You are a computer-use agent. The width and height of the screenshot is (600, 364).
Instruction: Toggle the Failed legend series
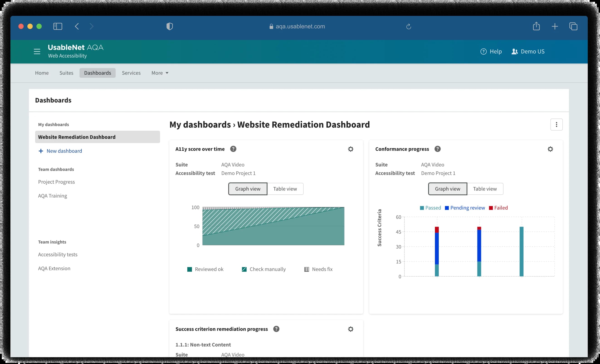click(498, 208)
